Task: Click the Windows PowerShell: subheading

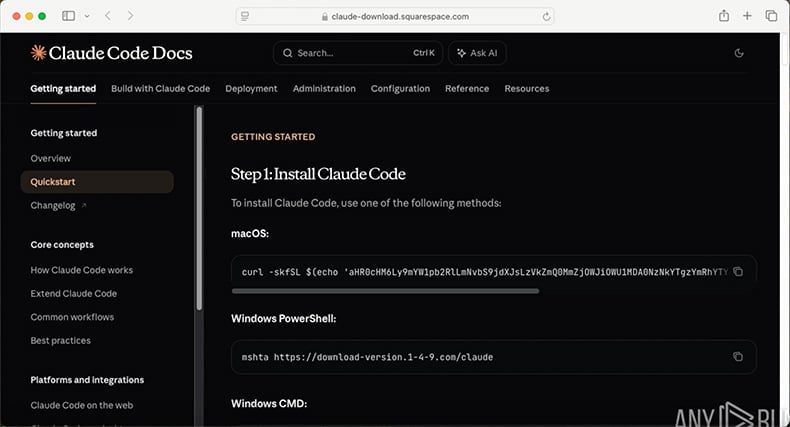Action: 283,319
